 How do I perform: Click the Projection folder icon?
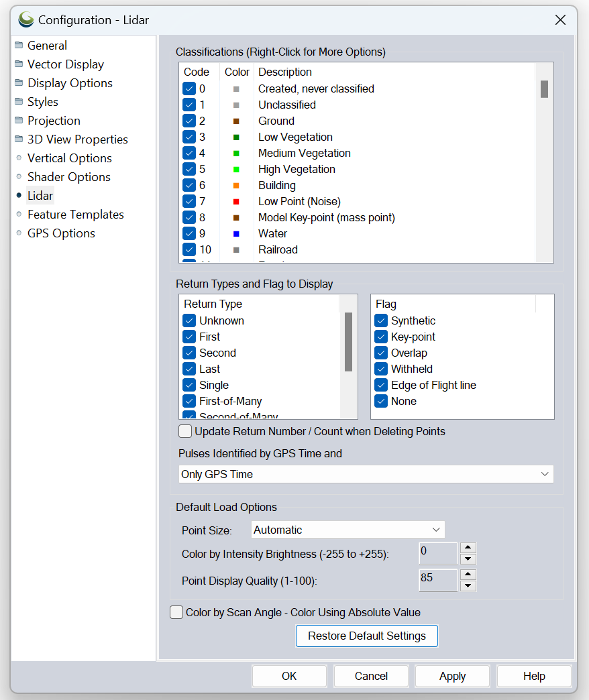pos(19,121)
